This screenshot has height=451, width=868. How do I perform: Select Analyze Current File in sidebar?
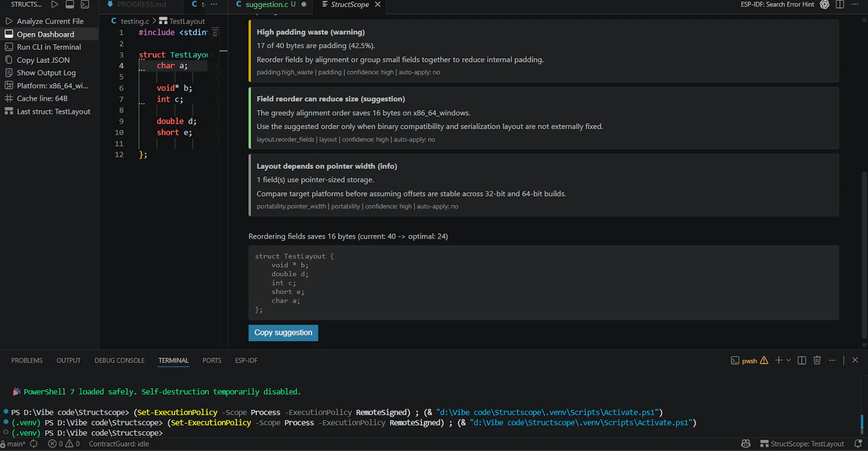point(49,21)
